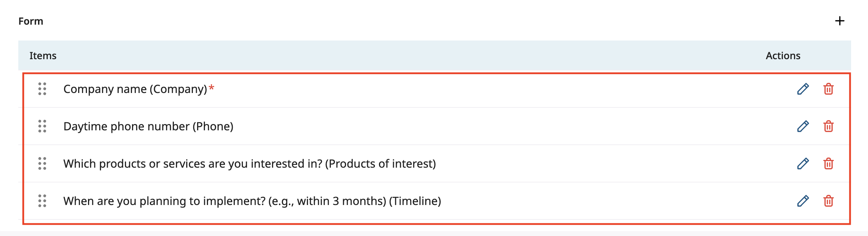Screen dimensions: 868x236
Task: Edit the Timeline item
Action: point(803,201)
